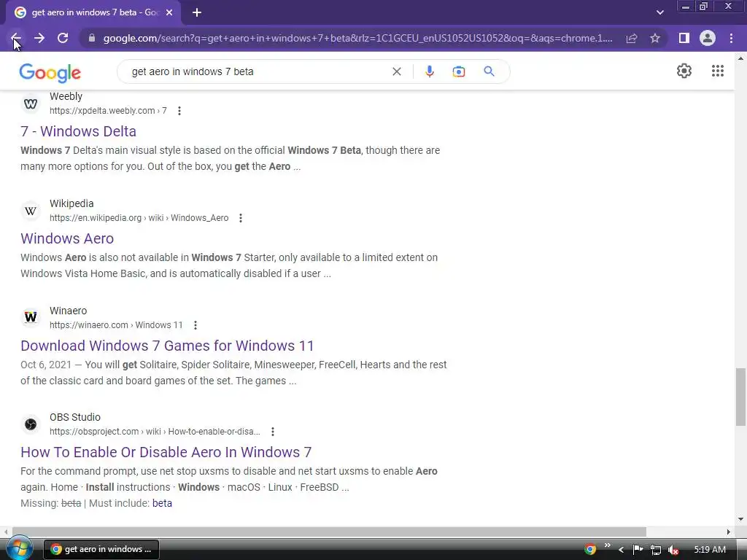Click the Google logo
The width and height of the screenshot is (747, 560).
(50, 72)
